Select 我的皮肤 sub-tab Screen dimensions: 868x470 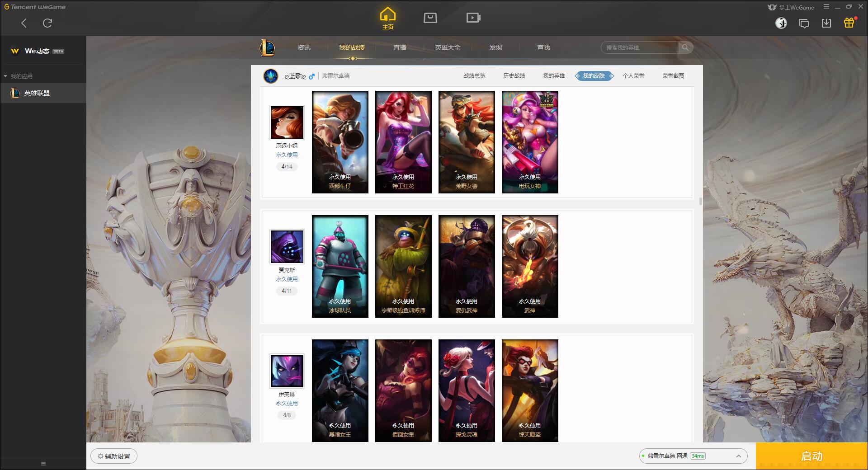pyautogui.click(x=594, y=76)
